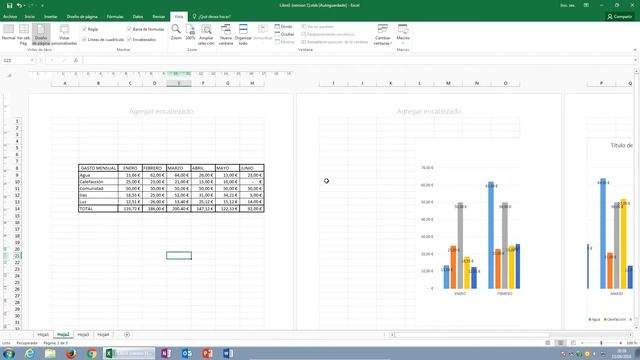The height and width of the screenshot is (360, 640).
Task: Toggle Líneas de cuadrícula checkbox
Action: (84, 40)
